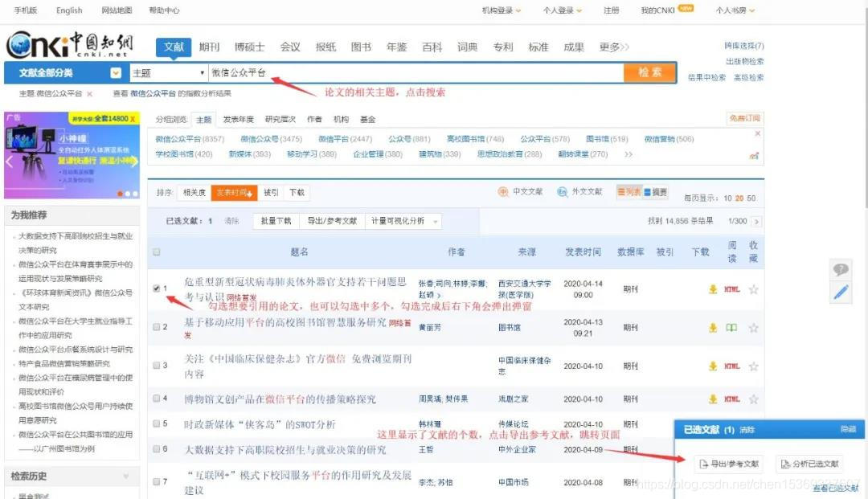
Task: Switch grouping to 作者
Action: point(314,120)
